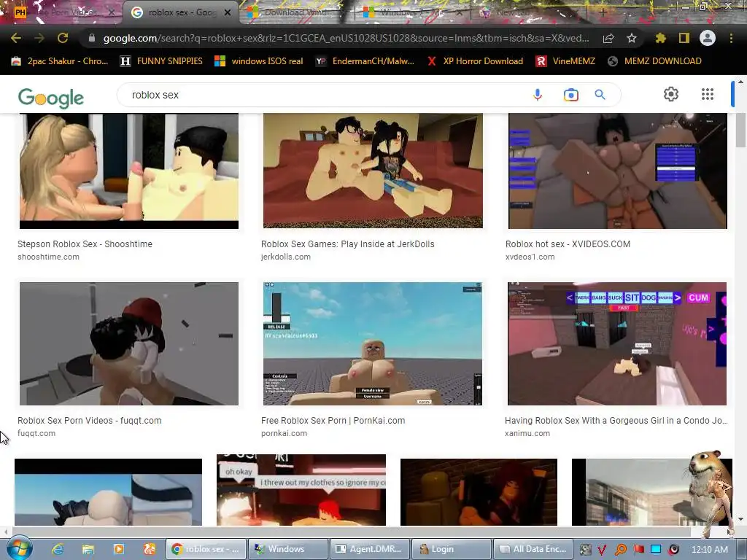Open the MEMZ DOWNLOAD bookmark
The width and height of the screenshot is (747, 560).
click(x=655, y=61)
